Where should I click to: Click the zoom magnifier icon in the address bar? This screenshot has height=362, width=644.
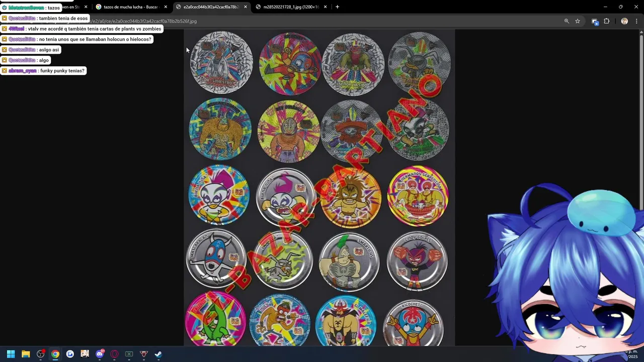567,21
